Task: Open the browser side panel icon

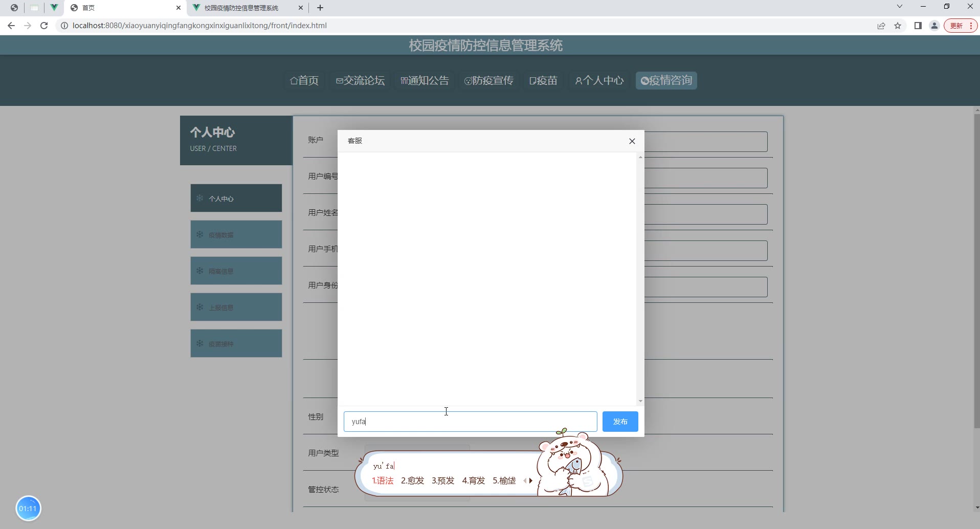Action: [918, 26]
